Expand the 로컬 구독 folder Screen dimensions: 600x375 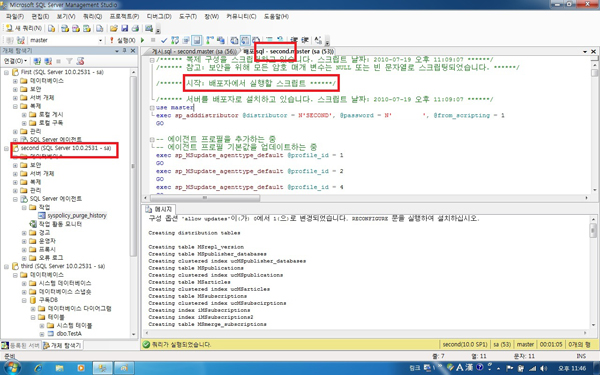click(24, 123)
